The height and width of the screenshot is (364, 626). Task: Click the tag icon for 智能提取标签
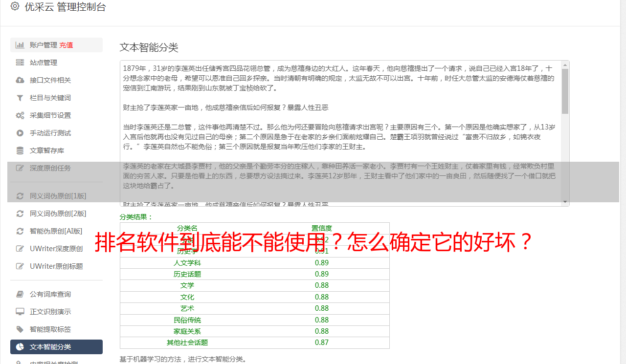coord(20,329)
